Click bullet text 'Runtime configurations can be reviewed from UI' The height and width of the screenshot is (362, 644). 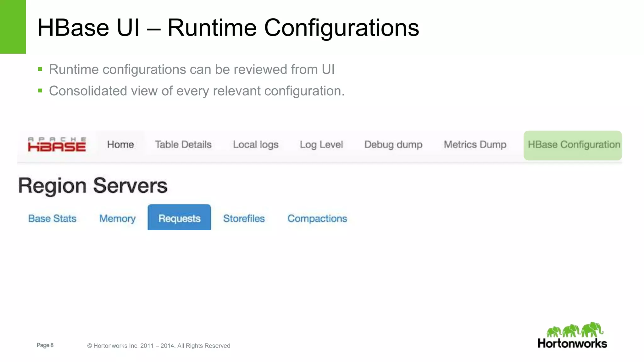click(192, 69)
